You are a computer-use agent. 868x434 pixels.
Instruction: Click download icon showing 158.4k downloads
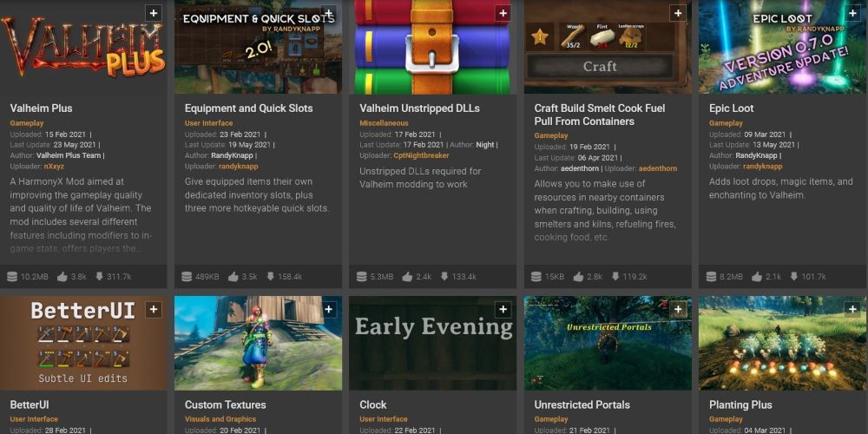pyautogui.click(x=271, y=276)
